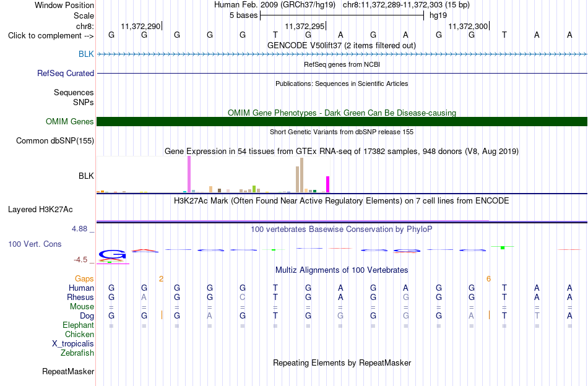Select the Zebrafish species label
Image resolution: width=588 pixels, height=386 pixels.
(77, 353)
